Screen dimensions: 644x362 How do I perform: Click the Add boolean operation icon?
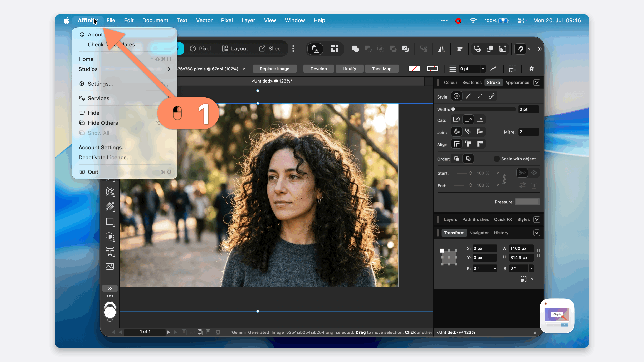pyautogui.click(x=356, y=49)
